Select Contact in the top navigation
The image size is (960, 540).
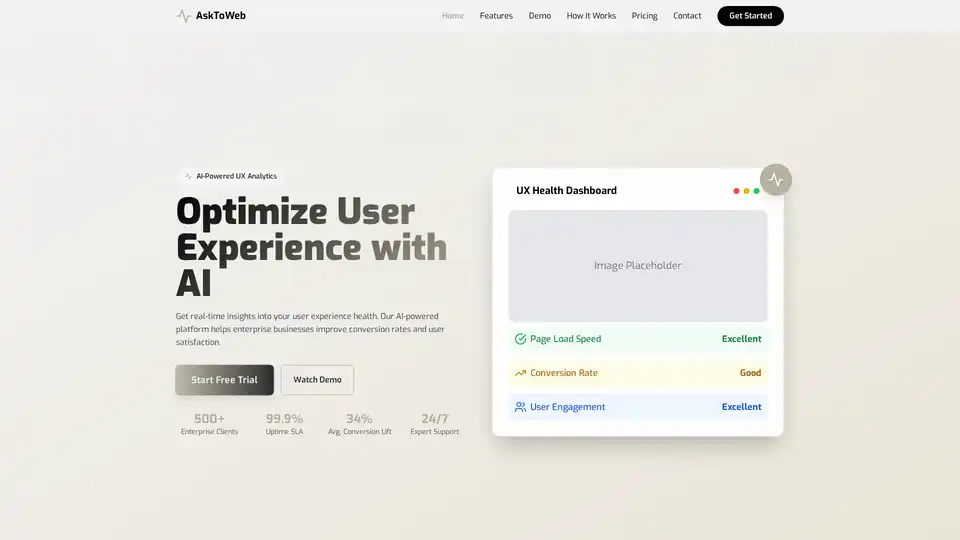click(687, 16)
